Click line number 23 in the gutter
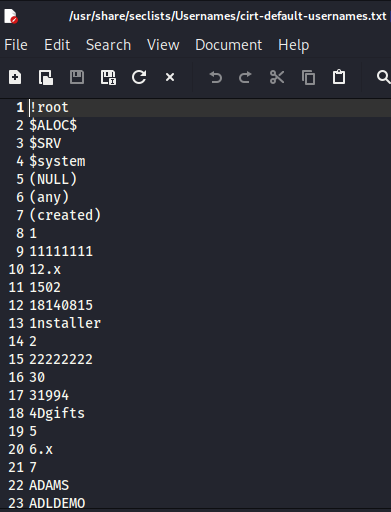 pyautogui.click(x=16, y=503)
